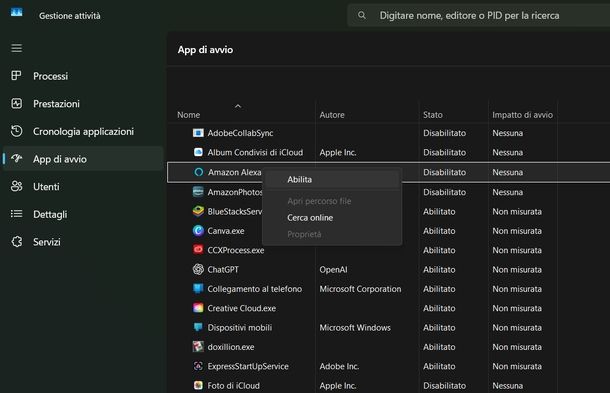Click the ChatGPT logo icon
610x393 pixels.
coord(198,269)
